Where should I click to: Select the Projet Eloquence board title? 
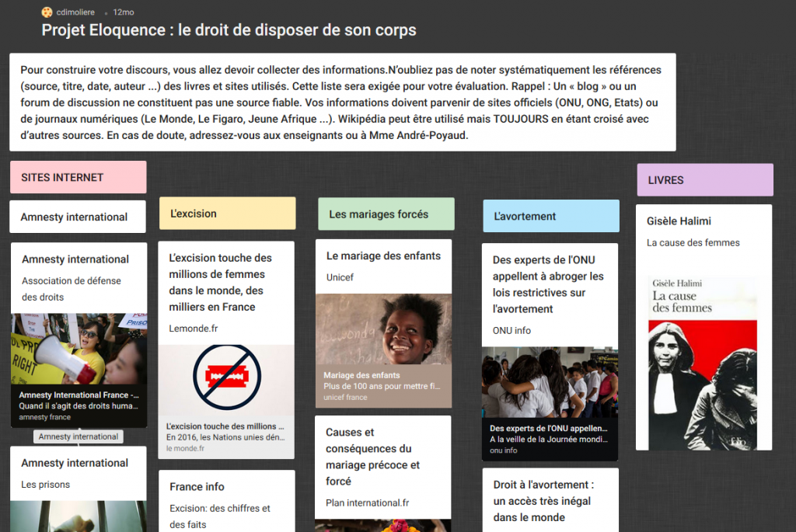[x=229, y=30]
